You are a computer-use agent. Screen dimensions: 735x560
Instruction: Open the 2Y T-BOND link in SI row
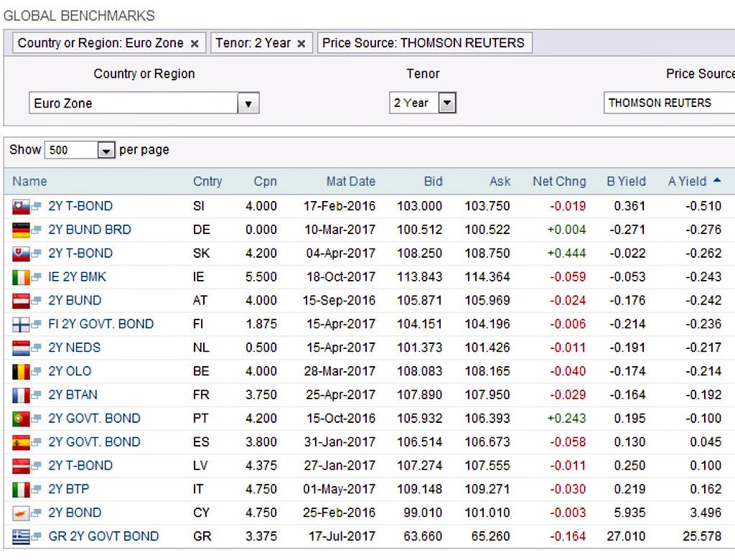pos(80,206)
